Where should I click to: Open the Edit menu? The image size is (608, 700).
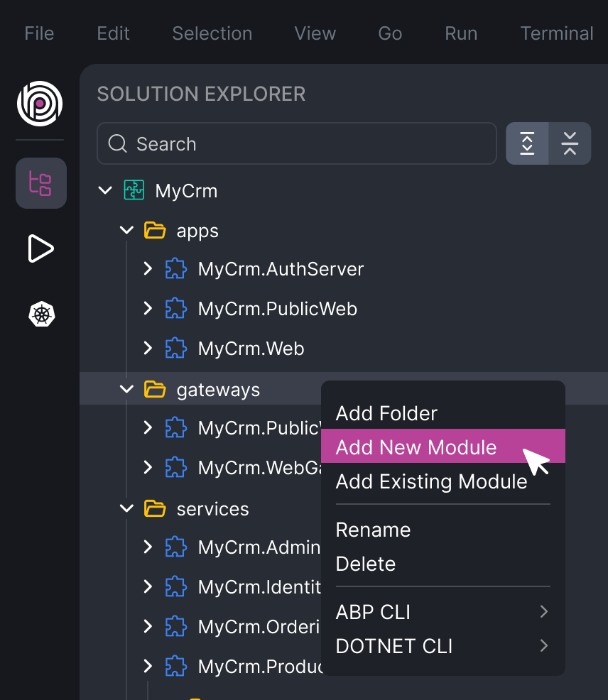coord(114,33)
